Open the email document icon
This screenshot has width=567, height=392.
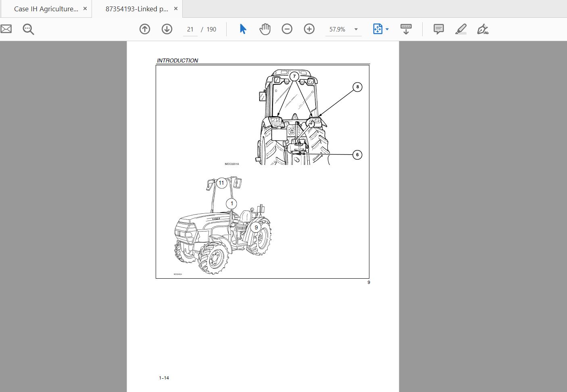6,29
